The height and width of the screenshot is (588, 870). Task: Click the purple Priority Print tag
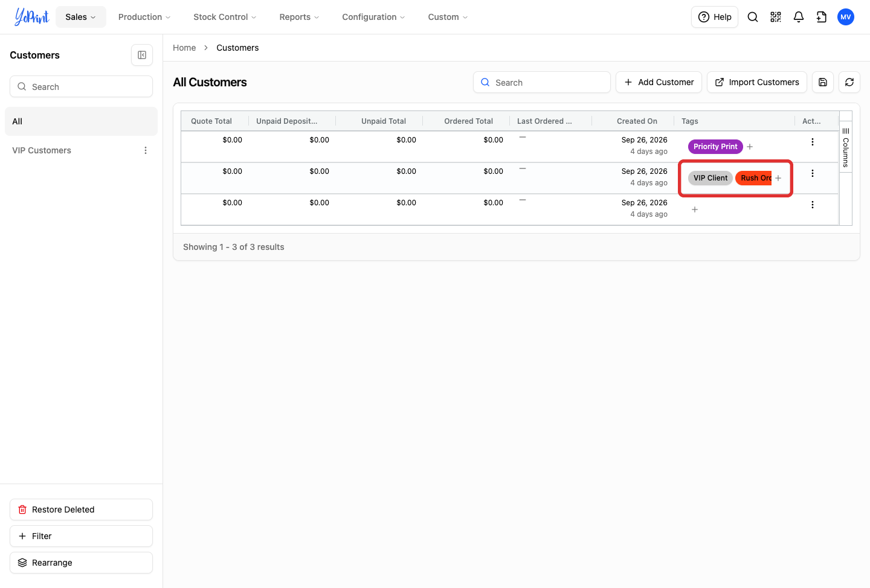[x=715, y=147]
